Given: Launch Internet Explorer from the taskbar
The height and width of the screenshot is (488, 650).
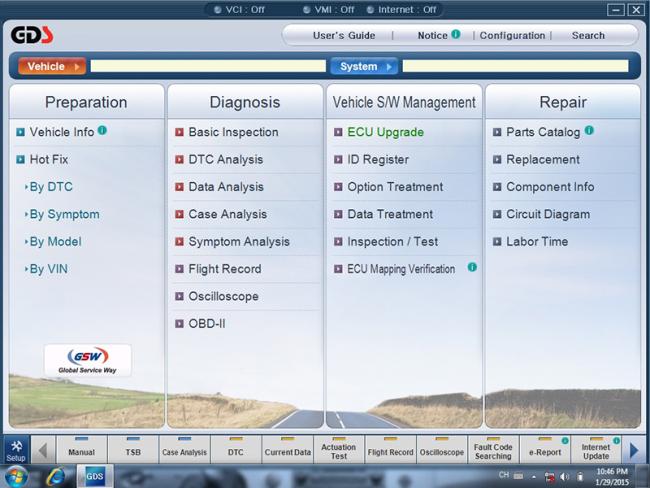Looking at the screenshot, I should (55, 476).
